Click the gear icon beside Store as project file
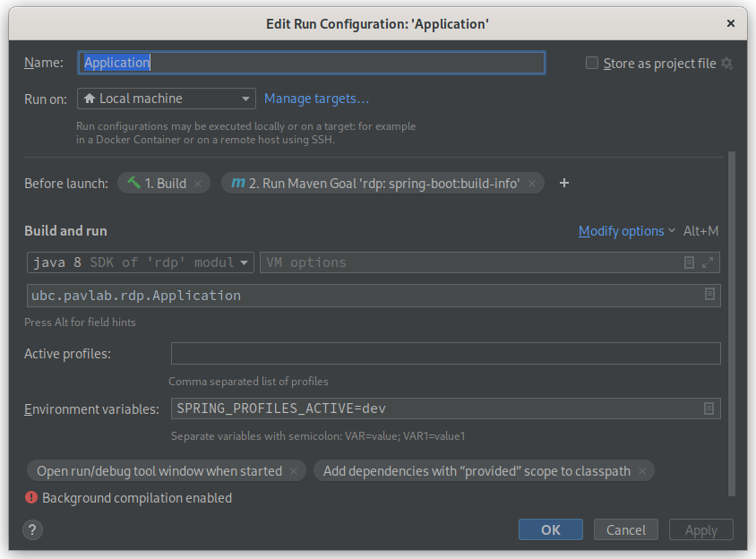Viewport: 756px width, 559px height. point(726,63)
